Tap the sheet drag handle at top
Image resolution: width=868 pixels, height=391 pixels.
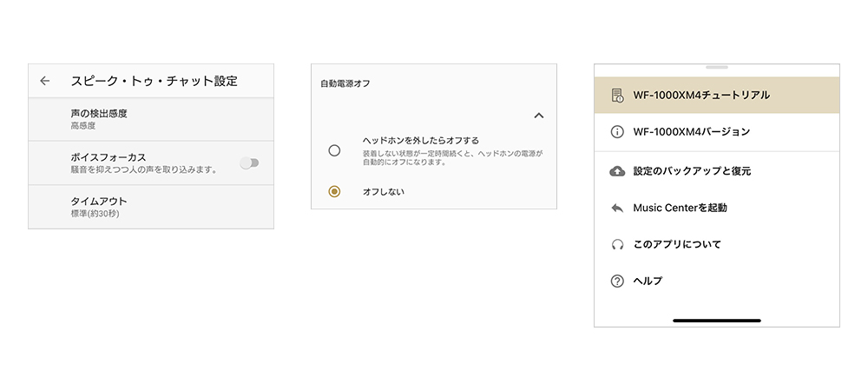[717, 67]
